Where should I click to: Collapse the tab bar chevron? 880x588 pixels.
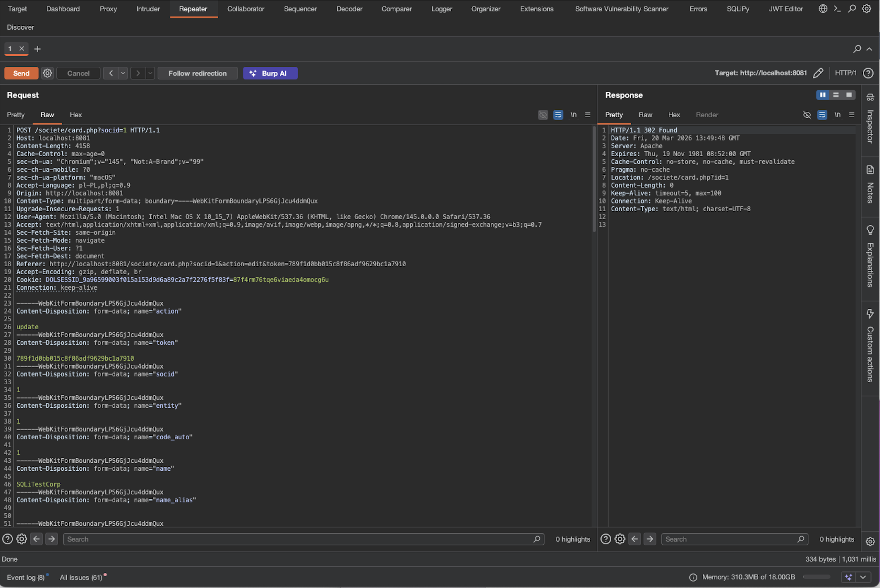869,49
